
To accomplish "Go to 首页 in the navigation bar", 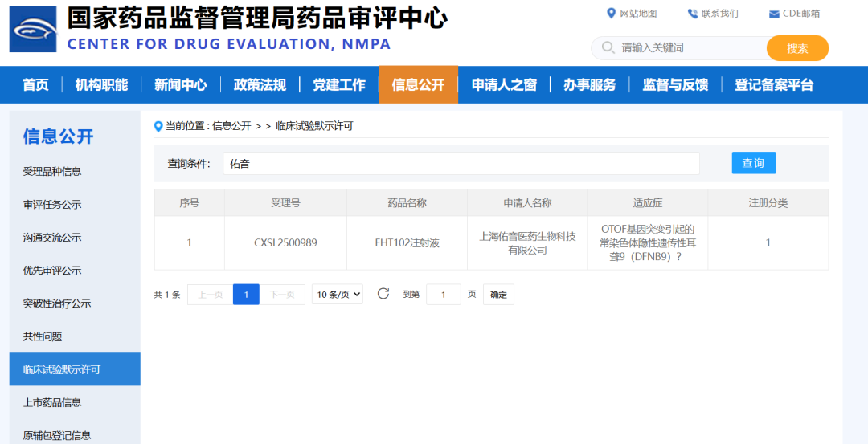I will click(35, 84).
